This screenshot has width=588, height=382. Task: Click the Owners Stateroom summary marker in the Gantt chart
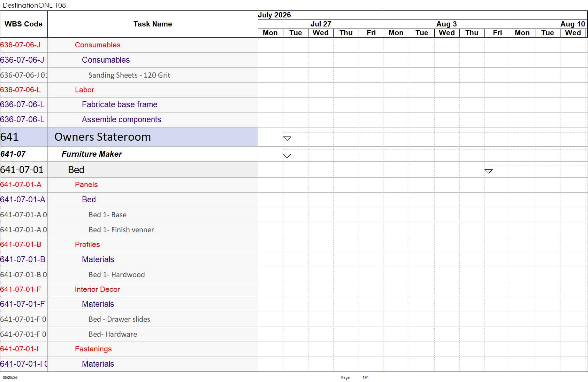click(x=287, y=139)
